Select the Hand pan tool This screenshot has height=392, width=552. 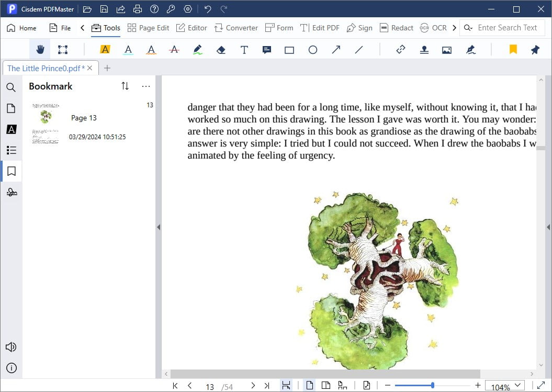coord(40,50)
